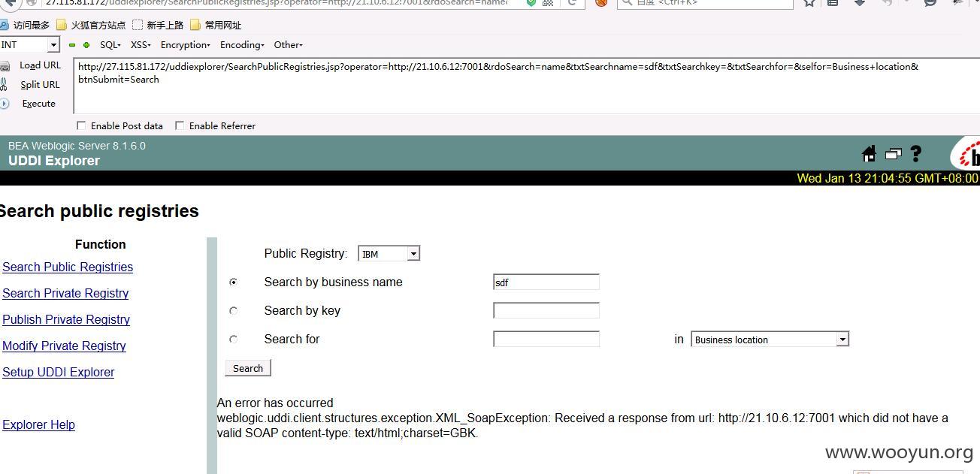Click the 'Search public registries' heading

[x=98, y=211]
